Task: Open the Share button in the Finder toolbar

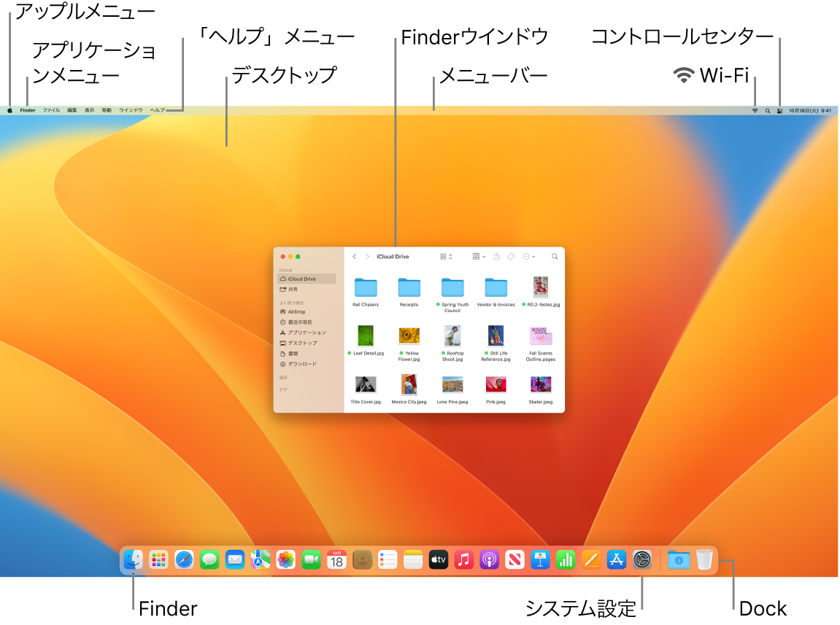Action: tap(496, 256)
